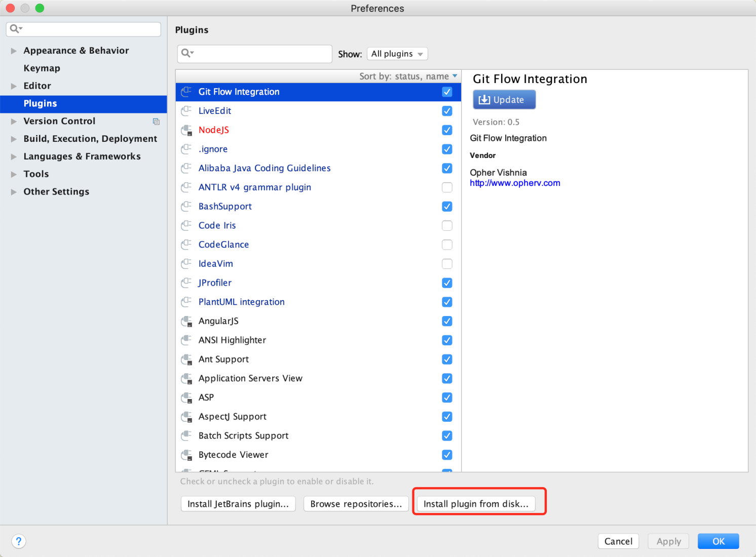
Task: Click the AngularJS plugin icon
Action: click(x=186, y=321)
